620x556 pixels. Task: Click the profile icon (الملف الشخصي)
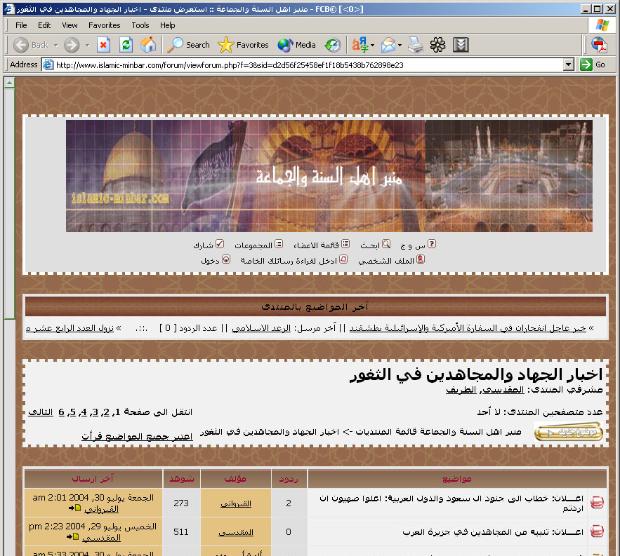(x=421, y=259)
